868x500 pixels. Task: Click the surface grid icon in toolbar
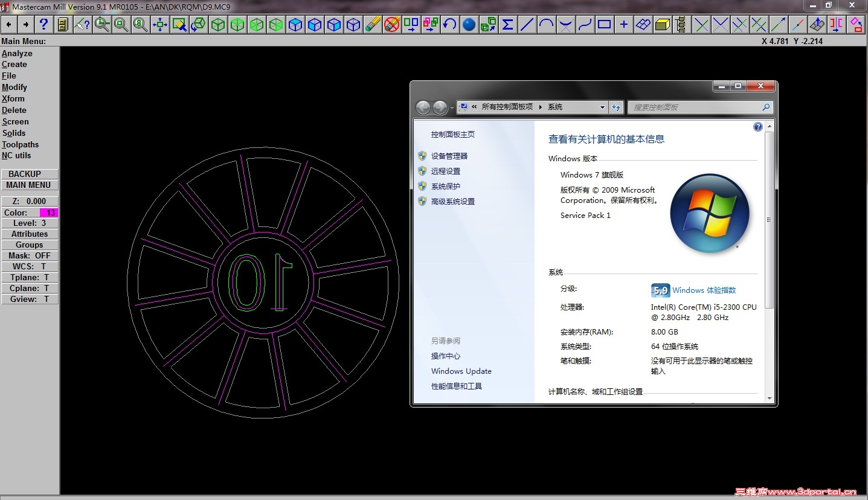tap(643, 25)
